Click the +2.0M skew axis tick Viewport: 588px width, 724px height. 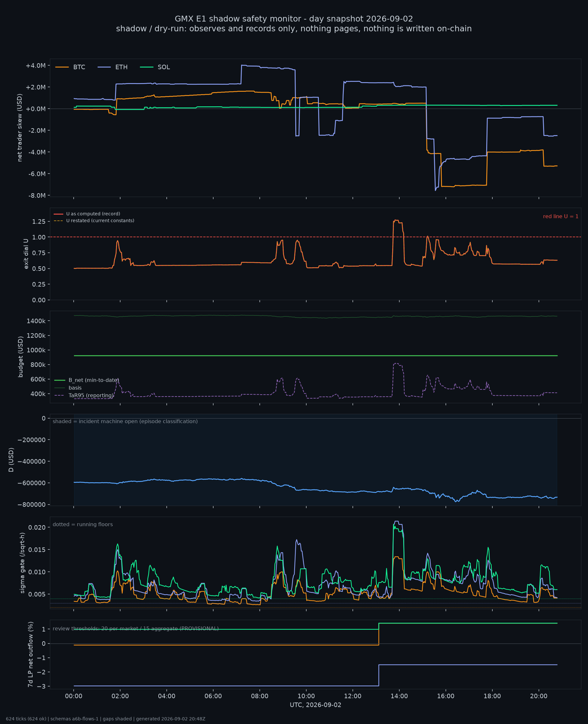[36, 87]
